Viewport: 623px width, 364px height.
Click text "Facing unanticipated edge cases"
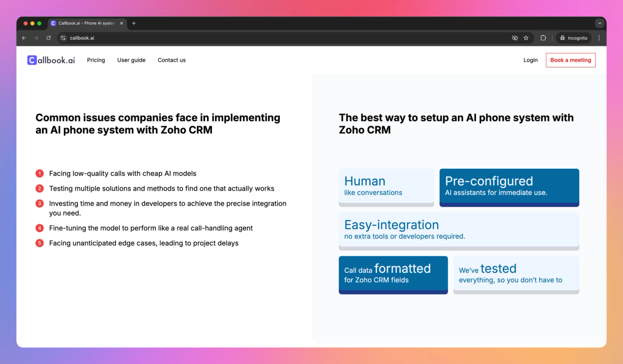[x=103, y=243]
